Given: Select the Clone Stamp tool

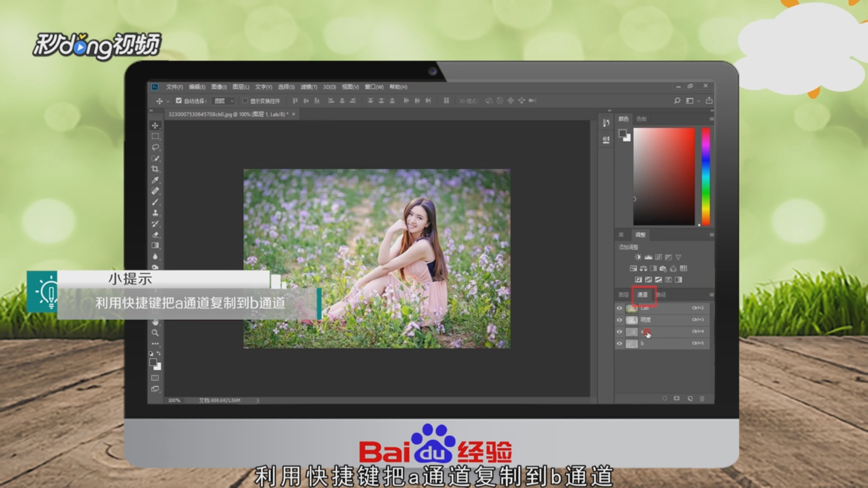Looking at the screenshot, I should (x=155, y=213).
